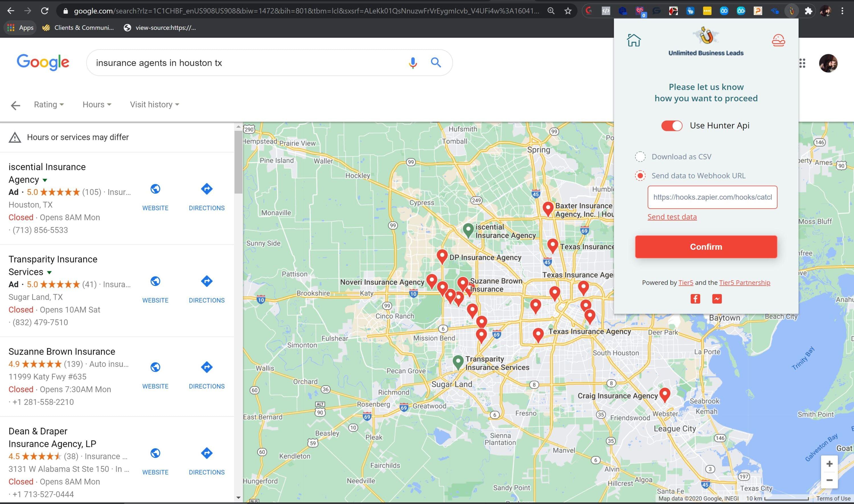Select the Download as CSV option
Image resolution: width=854 pixels, height=504 pixels.
pyautogui.click(x=640, y=157)
